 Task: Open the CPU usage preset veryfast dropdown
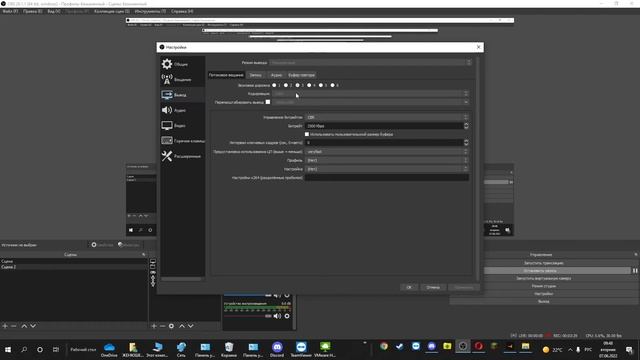pos(387,151)
